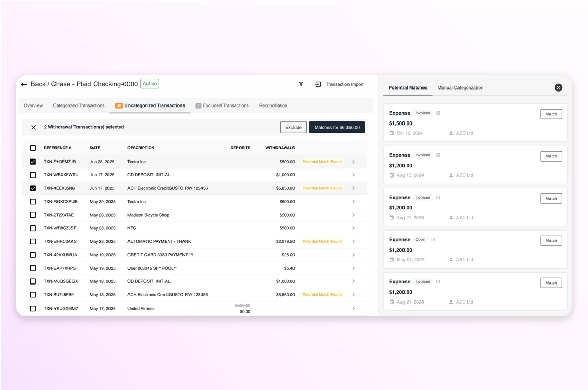Click the Transaction Import icon
The image size is (588, 390).
click(318, 84)
